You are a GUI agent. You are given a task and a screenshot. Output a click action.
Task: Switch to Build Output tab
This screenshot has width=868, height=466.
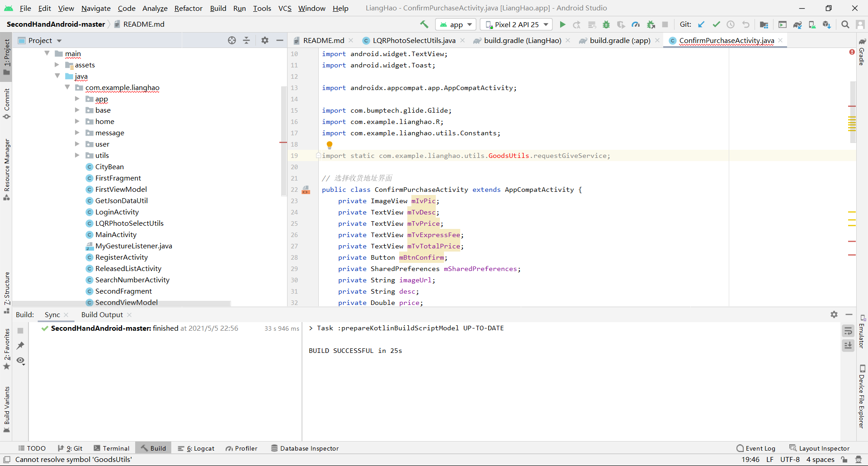coord(102,314)
